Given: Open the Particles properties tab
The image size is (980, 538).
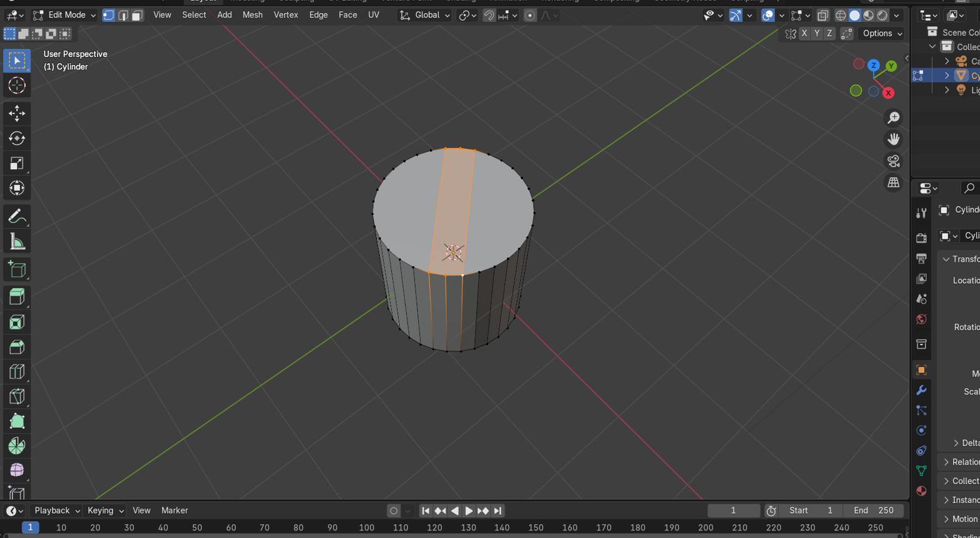Looking at the screenshot, I should [921, 410].
